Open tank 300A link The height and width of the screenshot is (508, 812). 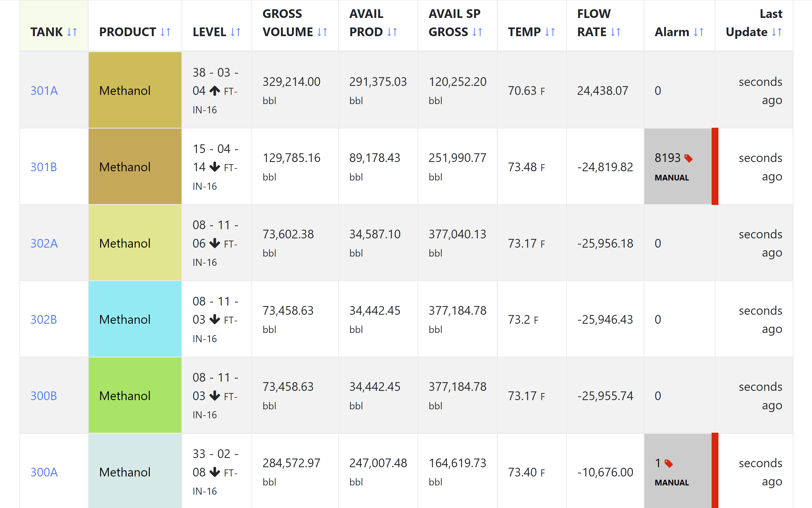(44, 472)
